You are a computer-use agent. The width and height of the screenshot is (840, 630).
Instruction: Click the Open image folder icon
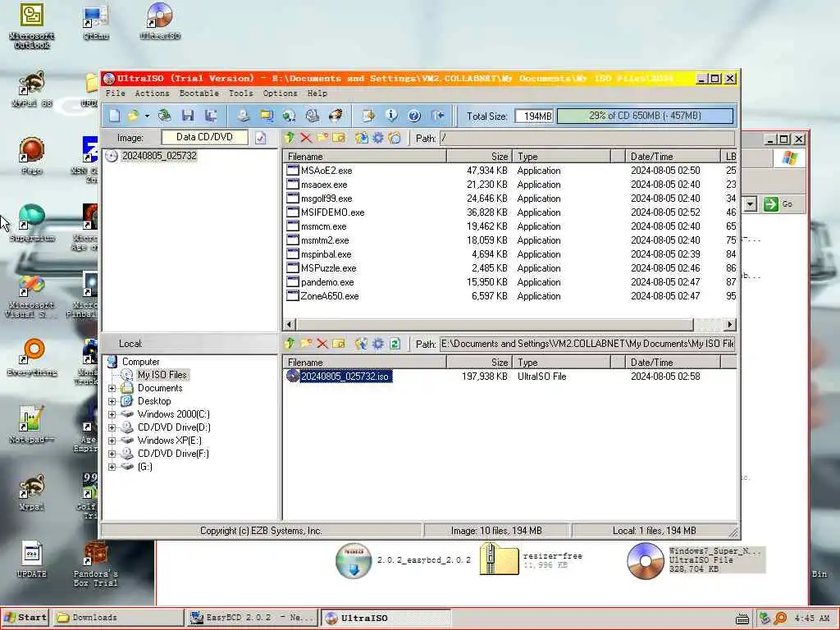click(x=133, y=115)
